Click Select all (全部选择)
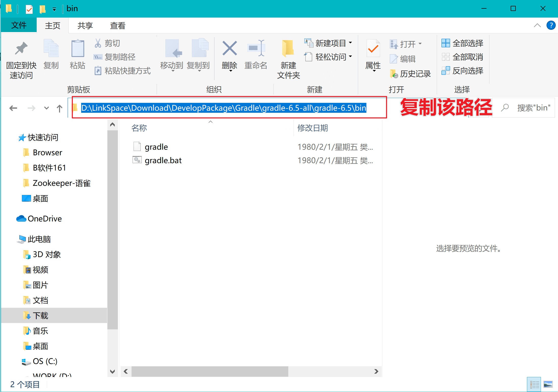558x392 pixels. (x=462, y=43)
